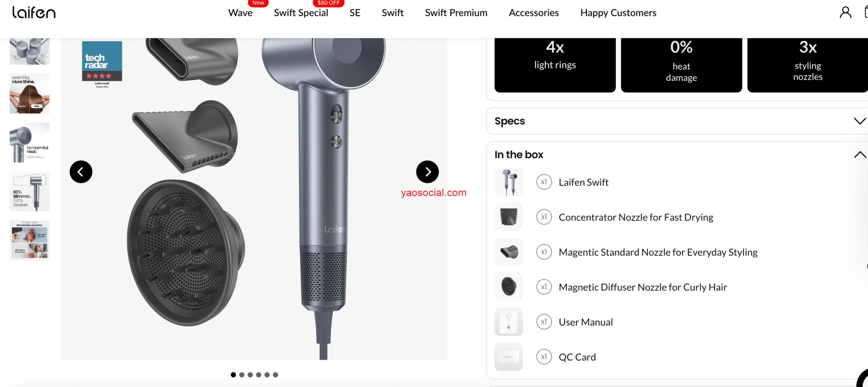Click the QC Card item image
This screenshot has height=387, width=868.
click(509, 357)
